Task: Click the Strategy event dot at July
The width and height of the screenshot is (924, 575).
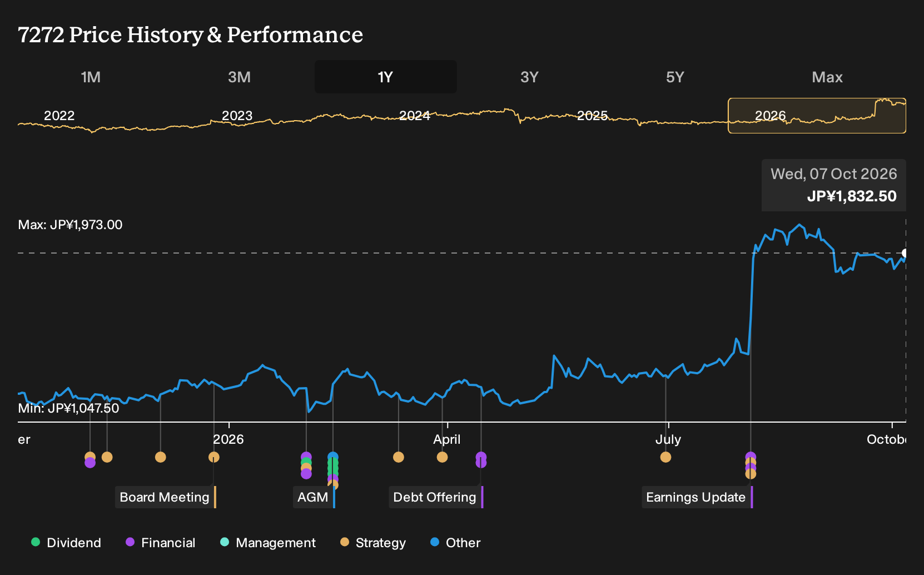Action: (x=665, y=457)
